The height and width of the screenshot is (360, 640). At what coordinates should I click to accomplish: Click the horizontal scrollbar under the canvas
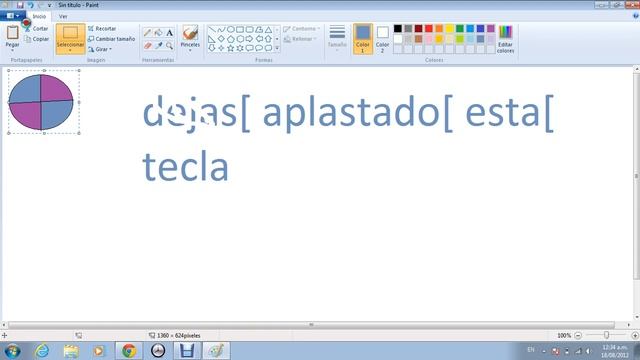pos(311,325)
